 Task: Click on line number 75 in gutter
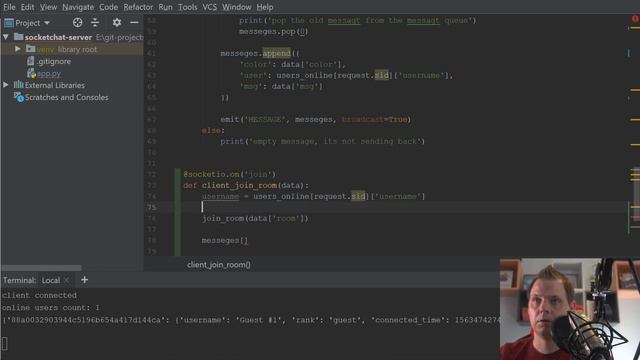(151, 207)
